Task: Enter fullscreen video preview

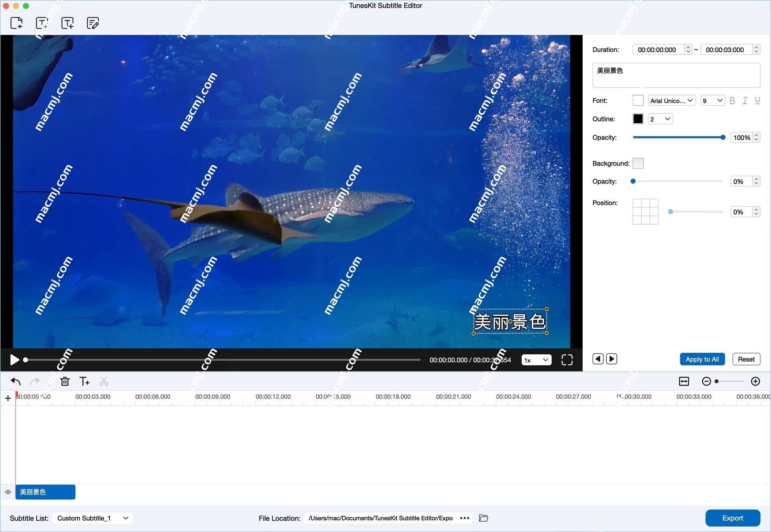Action: (x=567, y=360)
